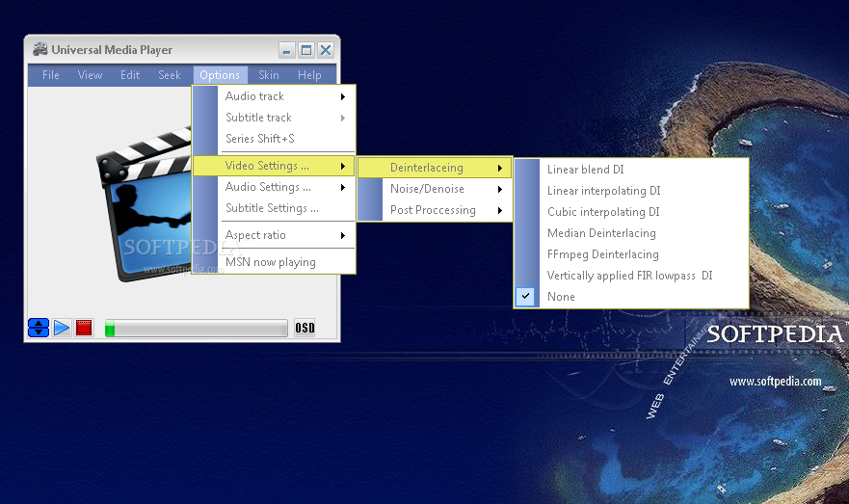Open the Help menu
The width and height of the screenshot is (849, 504).
click(309, 75)
